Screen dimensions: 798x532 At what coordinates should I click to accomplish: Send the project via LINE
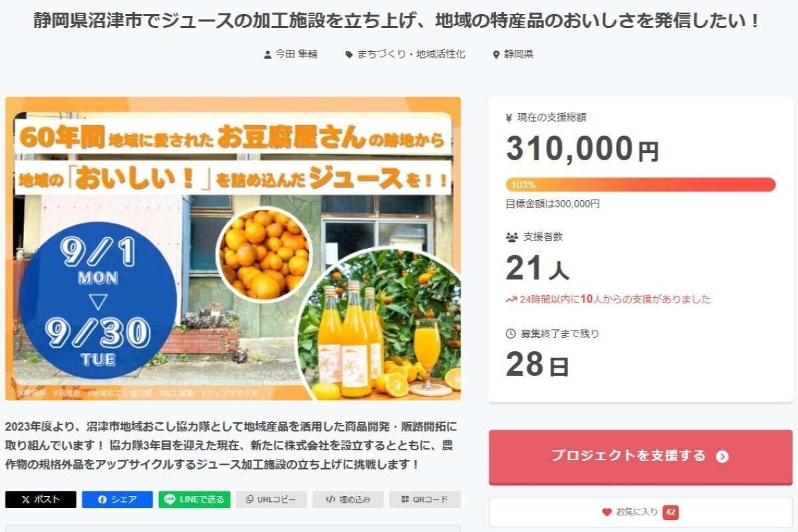tap(194, 499)
